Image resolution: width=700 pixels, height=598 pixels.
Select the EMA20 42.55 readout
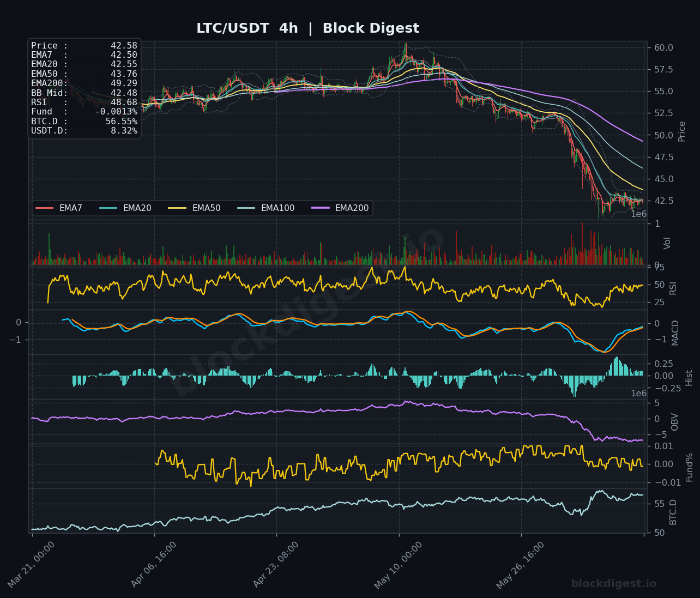pyautogui.click(x=85, y=64)
